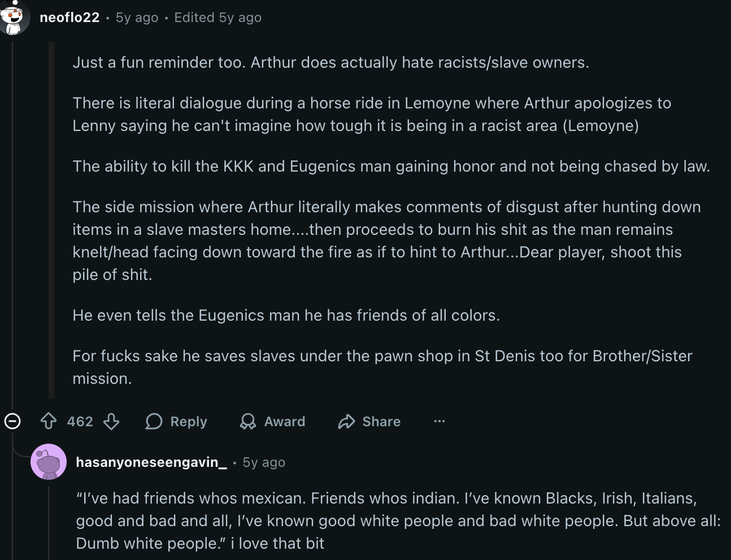Open neoflo22's avatar profile picture
The image size is (731, 560).
tap(12, 18)
